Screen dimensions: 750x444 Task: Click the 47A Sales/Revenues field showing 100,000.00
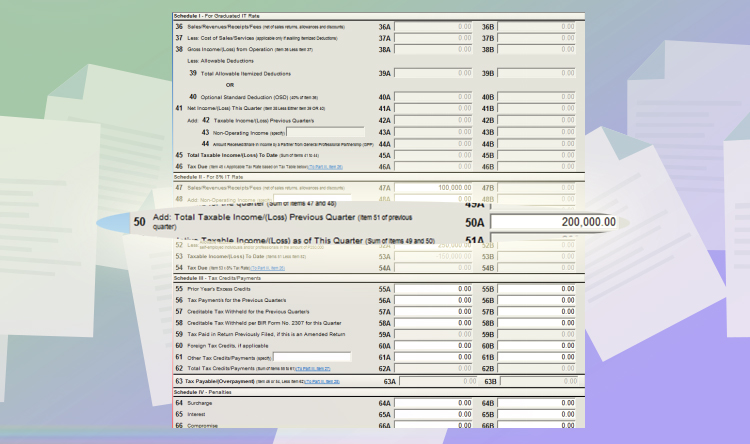[433, 188]
